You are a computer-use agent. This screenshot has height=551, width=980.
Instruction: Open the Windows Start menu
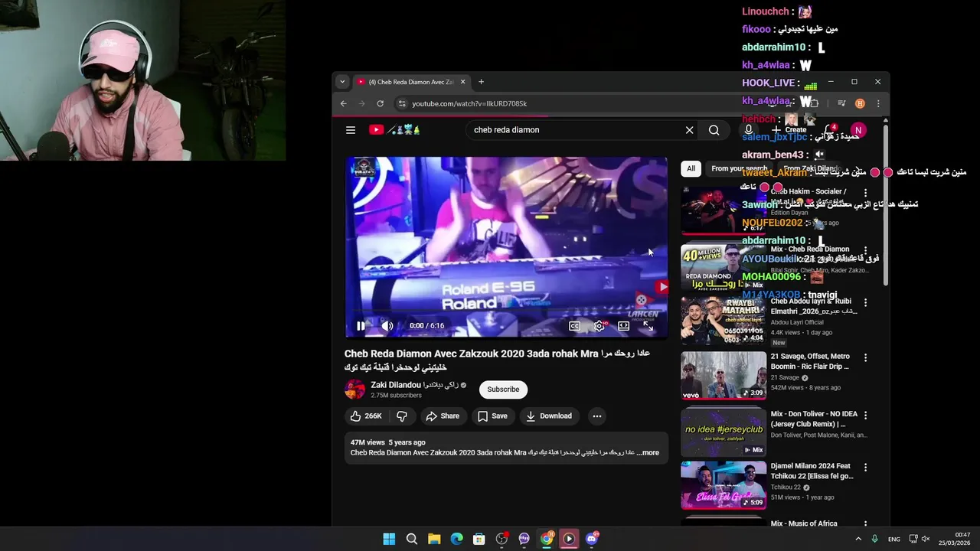tap(389, 539)
